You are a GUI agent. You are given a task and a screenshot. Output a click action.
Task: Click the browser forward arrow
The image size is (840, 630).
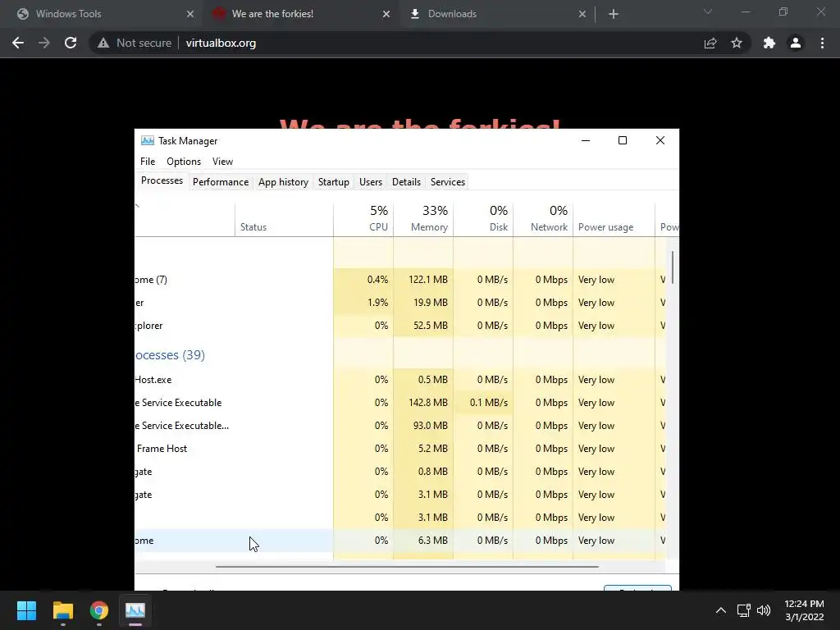pyautogui.click(x=44, y=43)
